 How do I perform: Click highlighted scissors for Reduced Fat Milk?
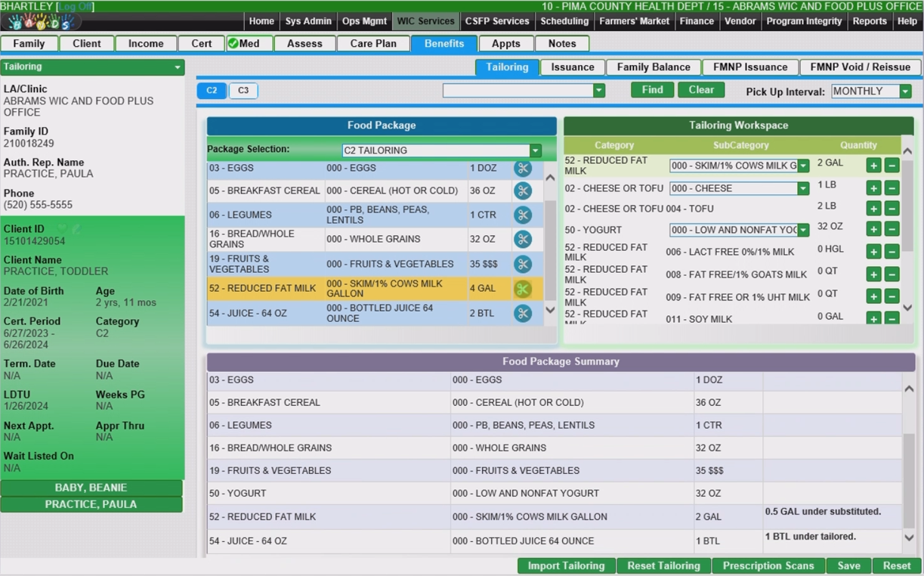point(522,289)
